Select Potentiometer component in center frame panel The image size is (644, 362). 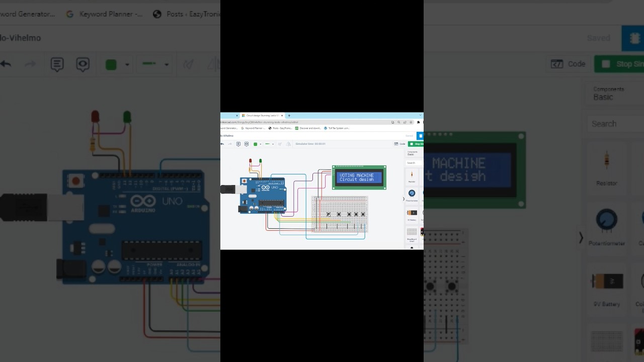point(412,195)
